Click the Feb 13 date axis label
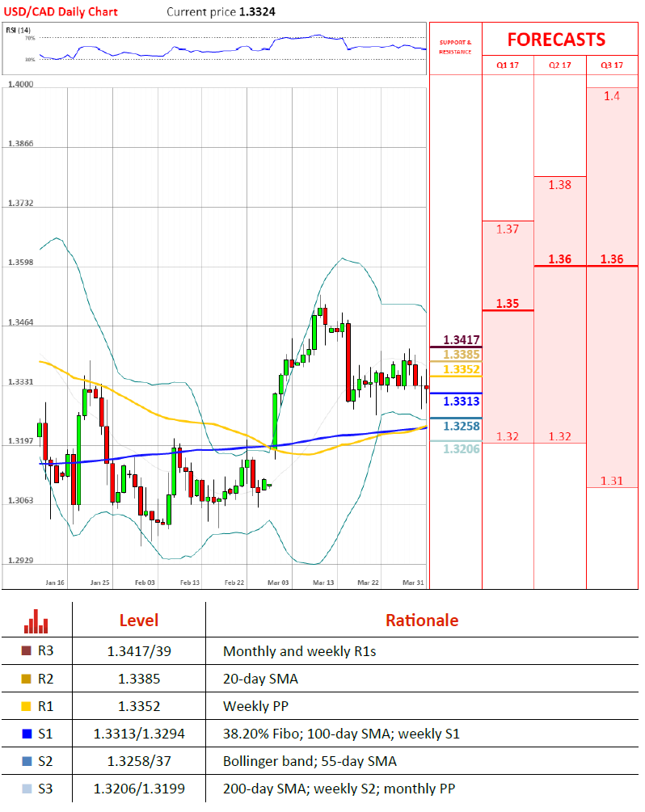Viewport: 645px width, 812px height. coord(190,583)
